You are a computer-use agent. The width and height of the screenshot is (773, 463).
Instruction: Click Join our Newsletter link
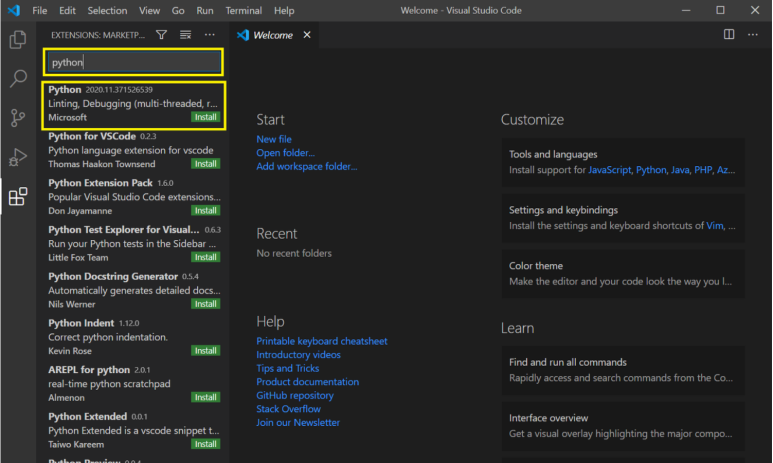click(298, 423)
